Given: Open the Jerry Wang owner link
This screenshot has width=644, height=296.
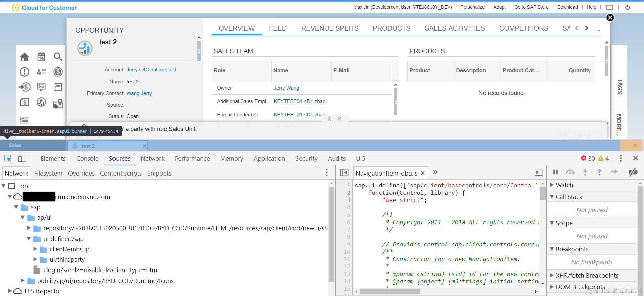Looking at the screenshot, I should (286, 88).
